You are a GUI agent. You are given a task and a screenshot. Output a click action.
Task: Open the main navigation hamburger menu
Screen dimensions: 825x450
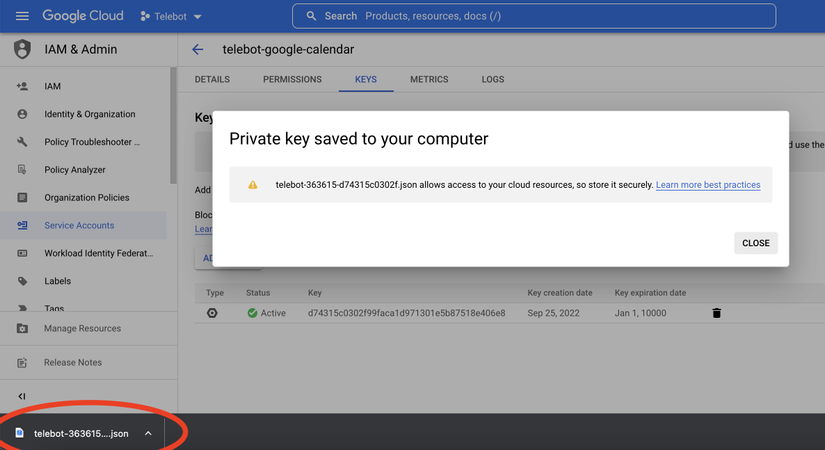(x=22, y=16)
